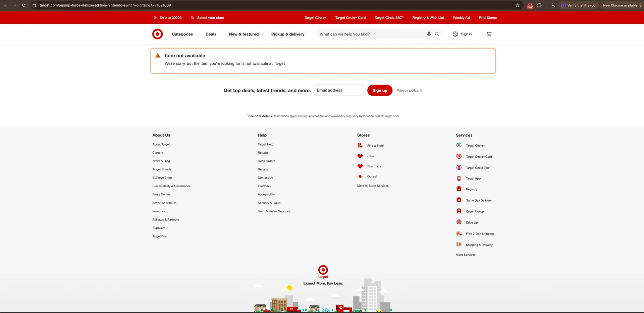Click the address bar URL

tap(105, 5)
